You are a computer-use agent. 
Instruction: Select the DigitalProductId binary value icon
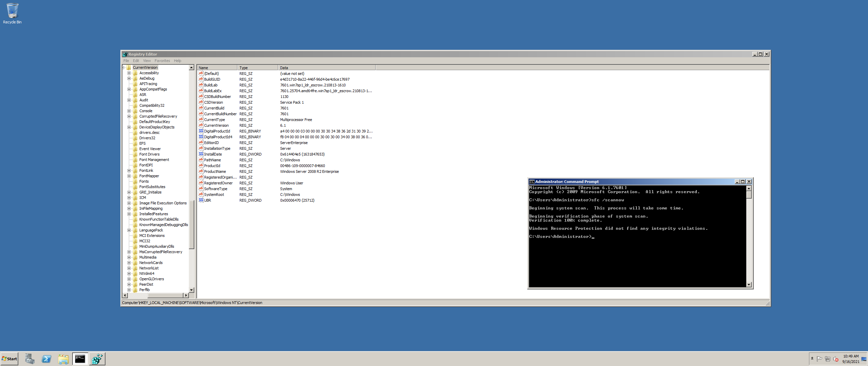(201, 131)
